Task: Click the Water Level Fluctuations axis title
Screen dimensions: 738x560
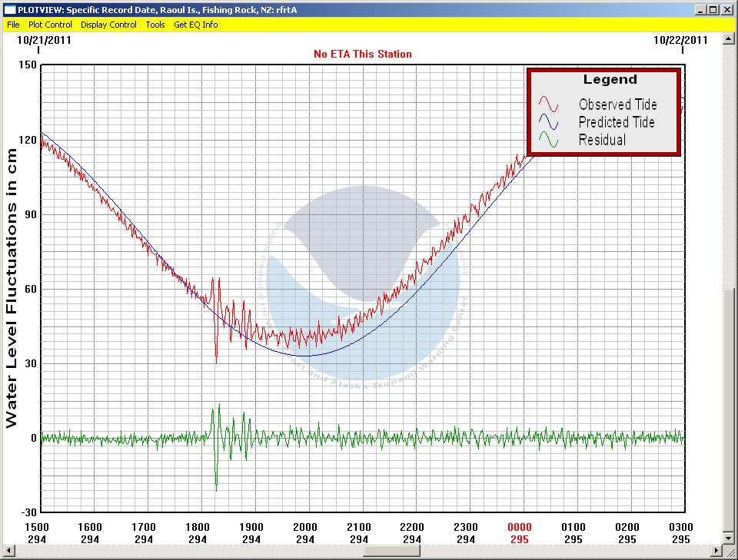Action: [x=11, y=288]
